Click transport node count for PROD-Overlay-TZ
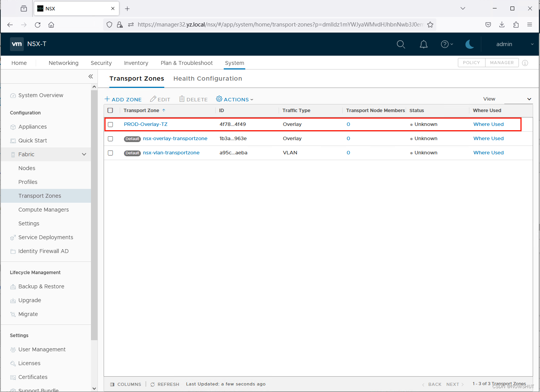540x392 pixels. [348, 124]
